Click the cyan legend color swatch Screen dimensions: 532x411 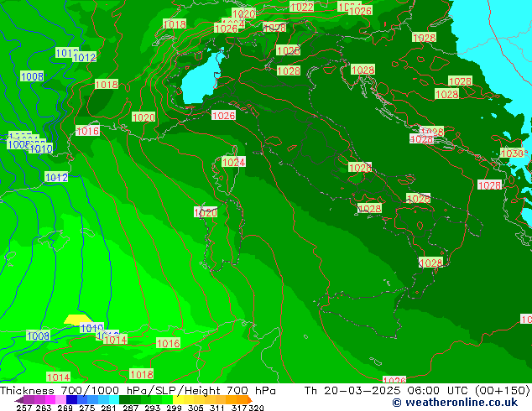114,399
